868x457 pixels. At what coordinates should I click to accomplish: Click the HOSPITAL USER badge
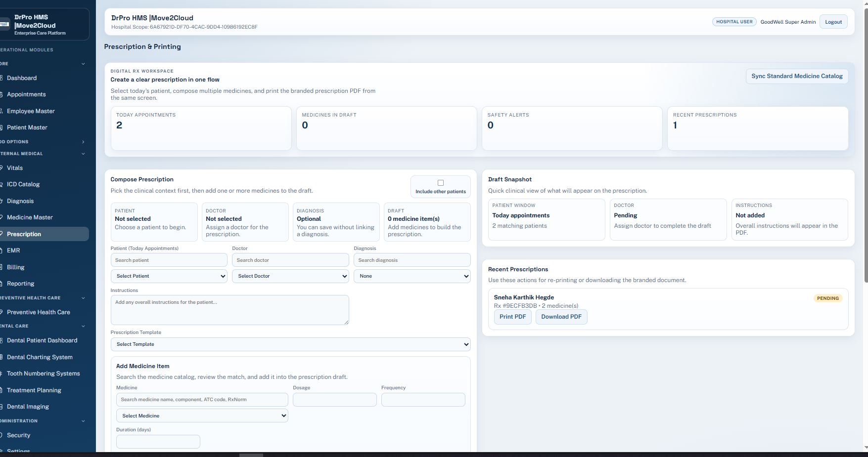point(734,22)
